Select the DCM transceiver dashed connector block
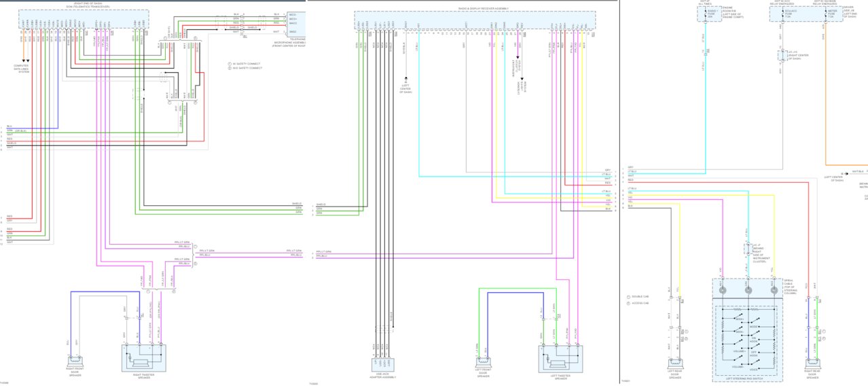 [x=82, y=19]
